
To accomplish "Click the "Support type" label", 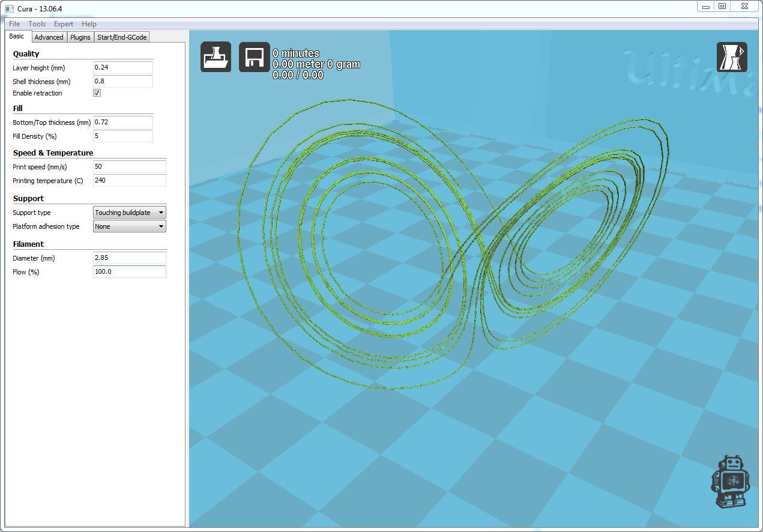I will click(32, 213).
